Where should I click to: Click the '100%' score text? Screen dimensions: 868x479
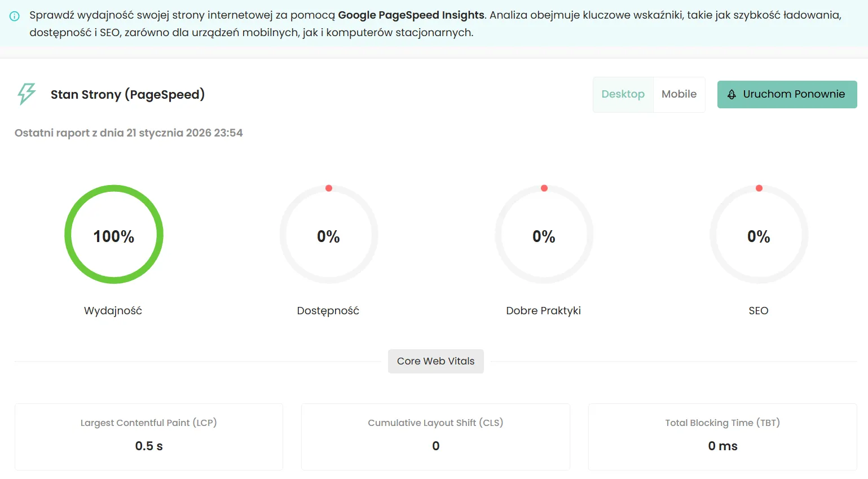pyautogui.click(x=114, y=236)
